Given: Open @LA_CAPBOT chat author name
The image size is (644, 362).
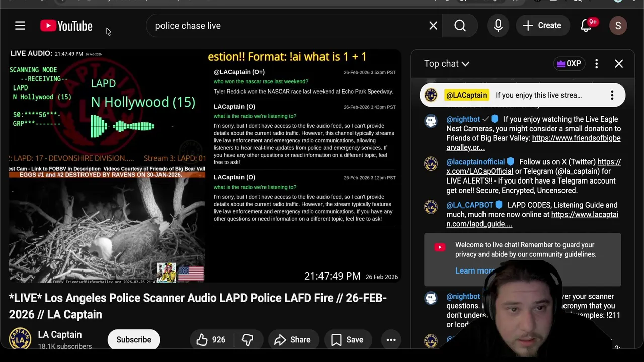Looking at the screenshot, I should point(469,205).
